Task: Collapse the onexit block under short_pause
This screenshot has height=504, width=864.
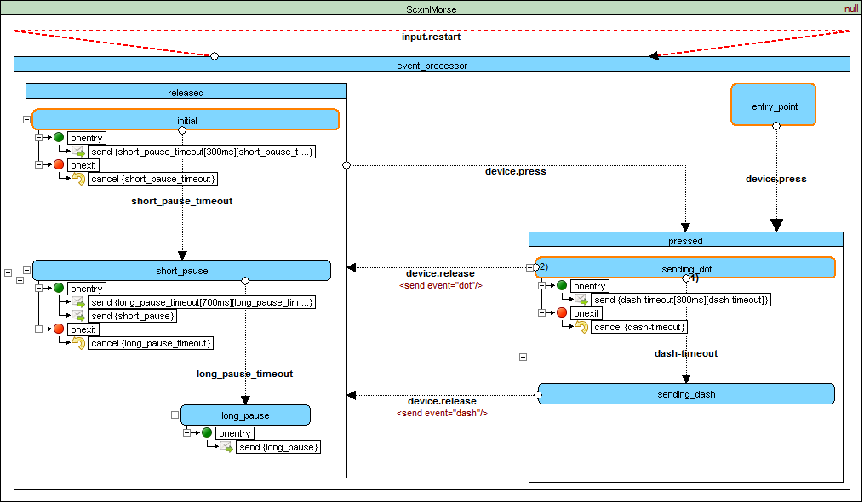Action: click(38, 329)
